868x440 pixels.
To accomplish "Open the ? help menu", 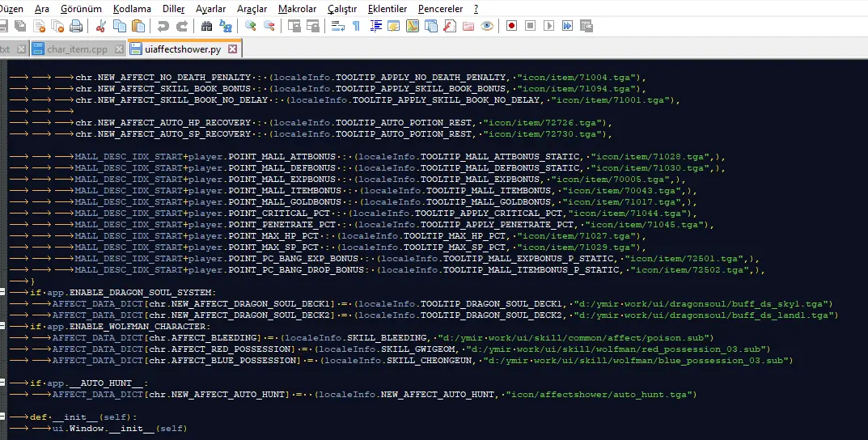I will coord(476,9).
